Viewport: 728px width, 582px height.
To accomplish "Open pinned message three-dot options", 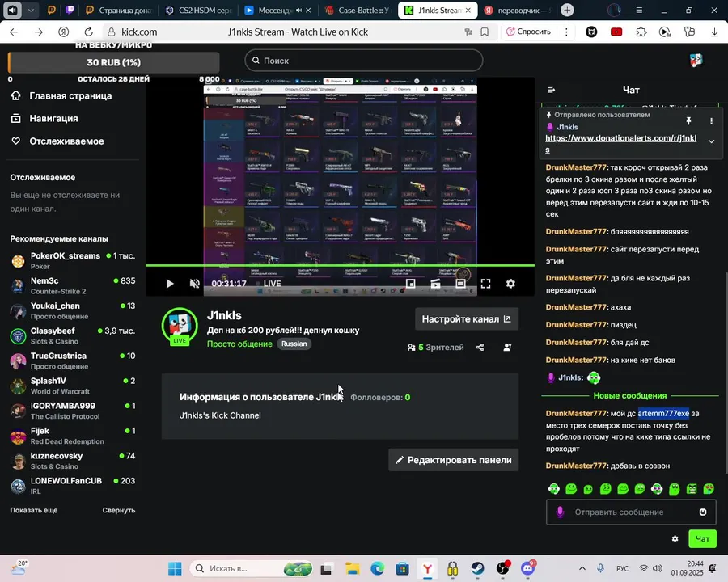I will click(x=711, y=120).
